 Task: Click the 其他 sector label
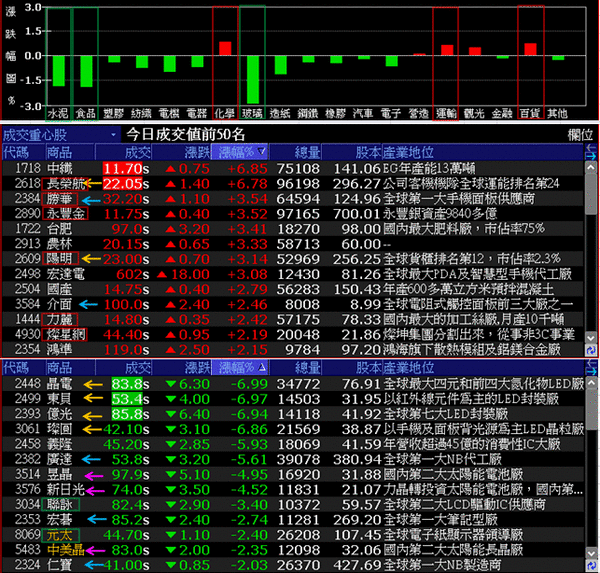[557, 113]
